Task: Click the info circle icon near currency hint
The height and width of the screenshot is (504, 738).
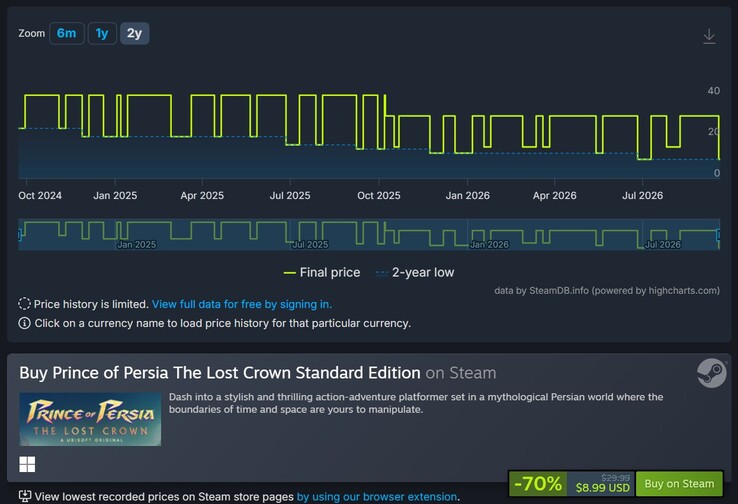Action: tap(24, 323)
